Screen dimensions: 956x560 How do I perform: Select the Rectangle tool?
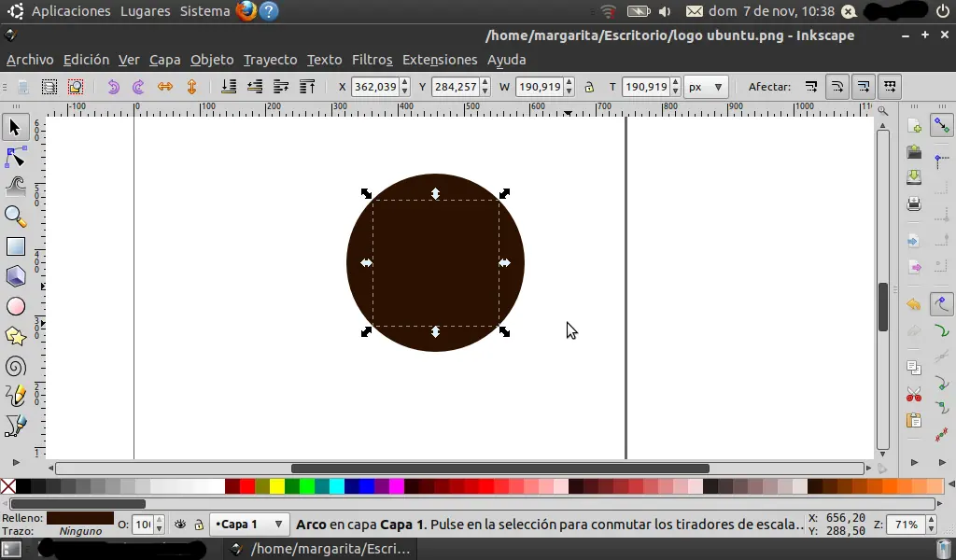(15, 245)
